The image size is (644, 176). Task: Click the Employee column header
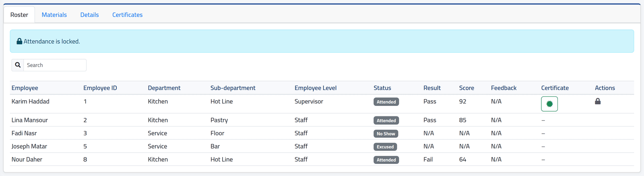pyautogui.click(x=25, y=88)
